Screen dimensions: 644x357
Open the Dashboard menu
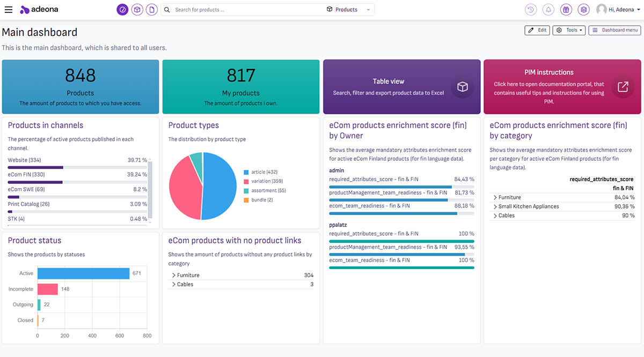[614, 30]
